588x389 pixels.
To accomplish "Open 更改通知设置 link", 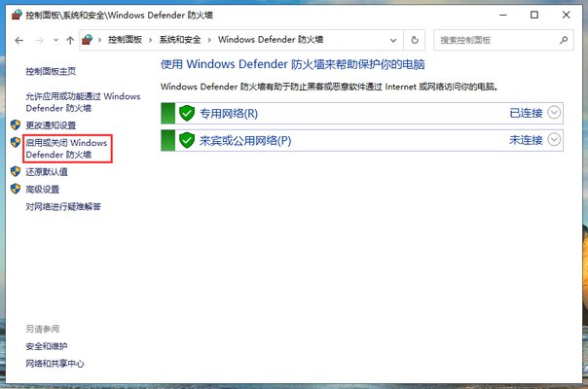I will (x=51, y=125).
